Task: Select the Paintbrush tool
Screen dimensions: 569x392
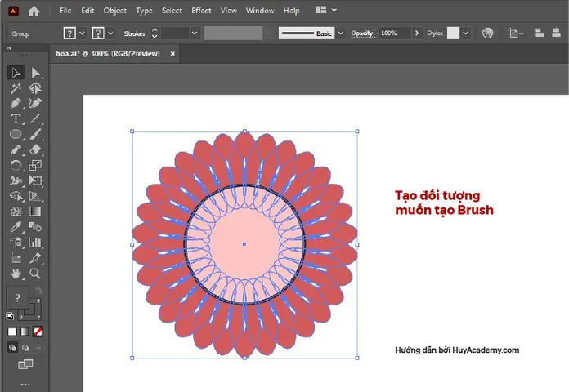Action: point(35,134)
